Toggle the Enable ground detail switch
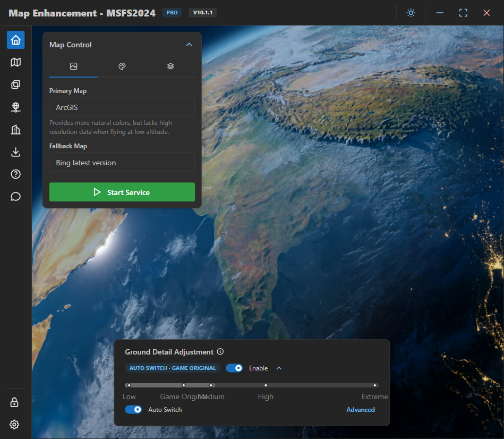 pyautogui.click(x=234, y=368)
